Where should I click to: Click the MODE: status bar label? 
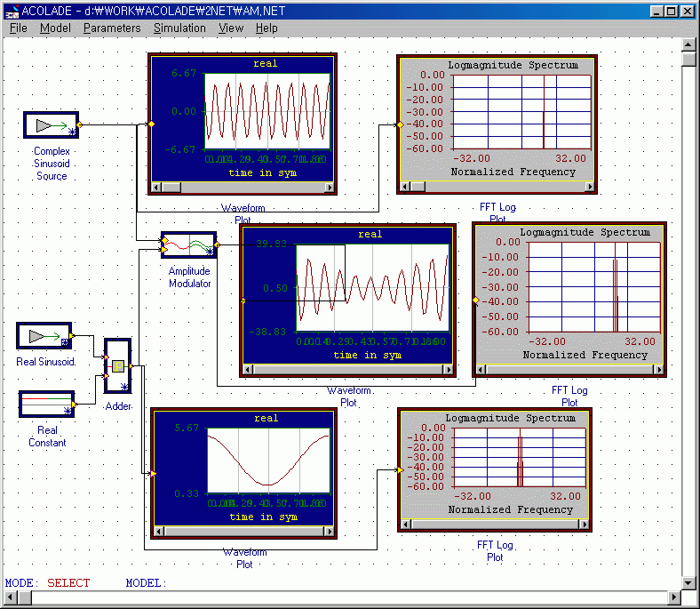(x=21, y=582)
